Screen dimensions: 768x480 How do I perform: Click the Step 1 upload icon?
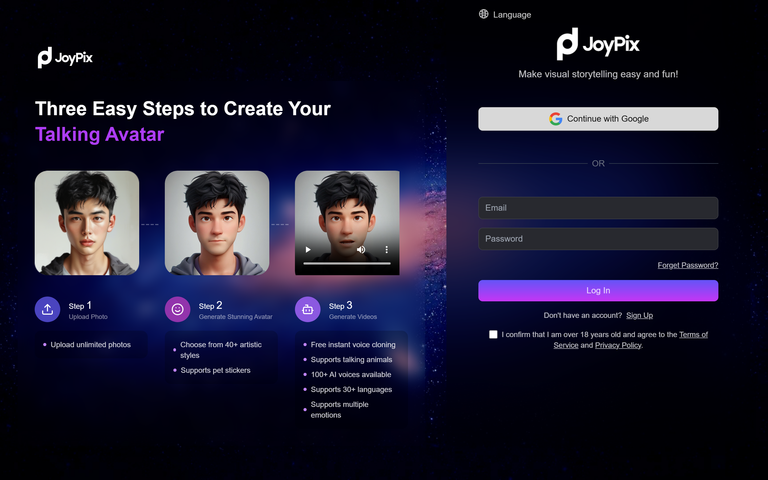pos(48,310)
